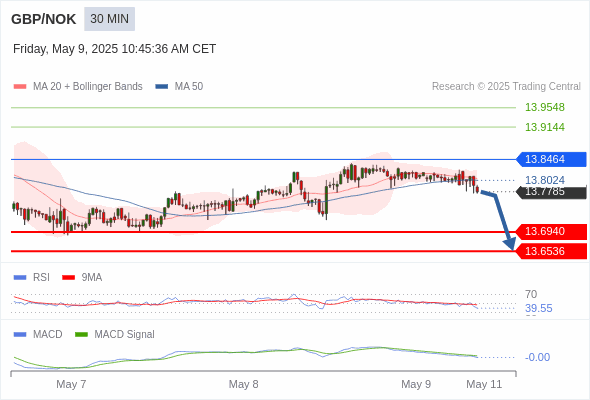This screenshot has height=400, width=590.
Task: Click the MA 50 legend swatch
Action: coord(162,87)
